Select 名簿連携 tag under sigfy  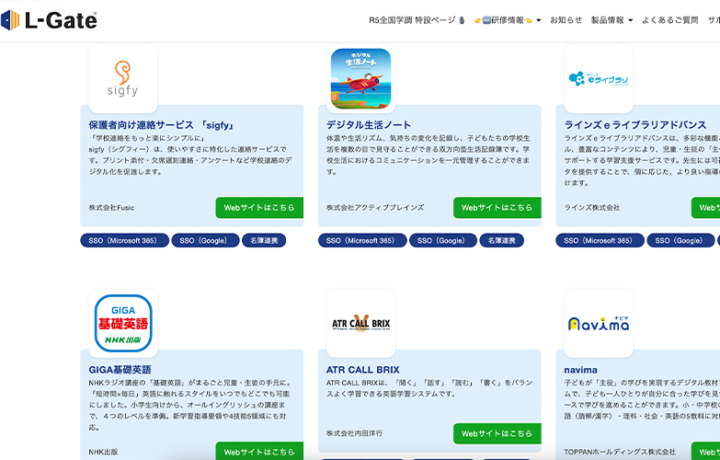pos(264,241)
